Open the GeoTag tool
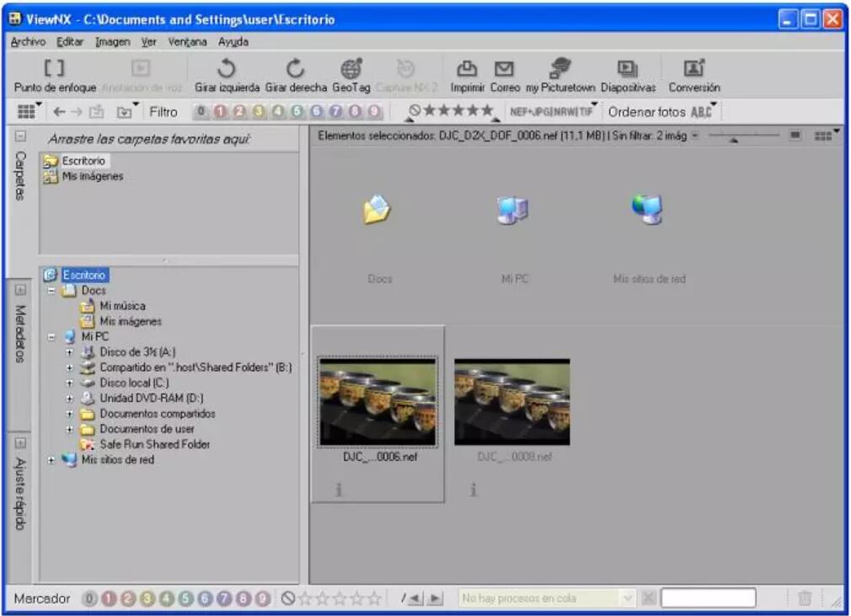The image size is (851, 616). pyautogui.click(x=351, y=70)
